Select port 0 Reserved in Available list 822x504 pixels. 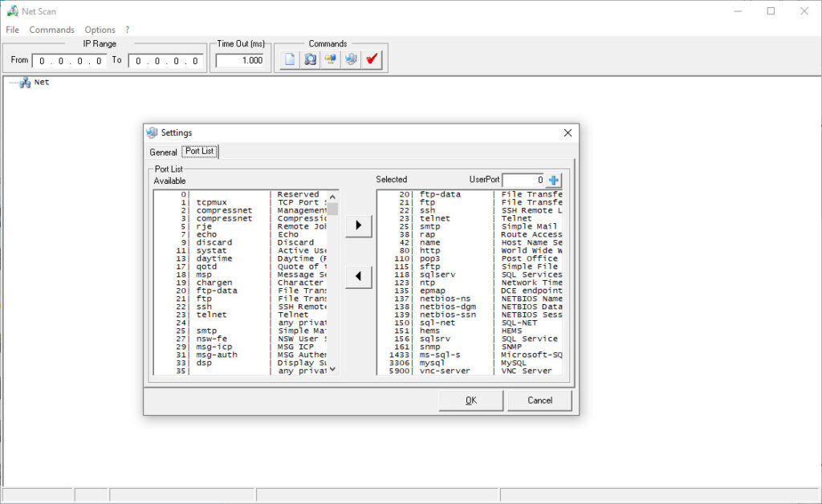[x=241, y=194]
